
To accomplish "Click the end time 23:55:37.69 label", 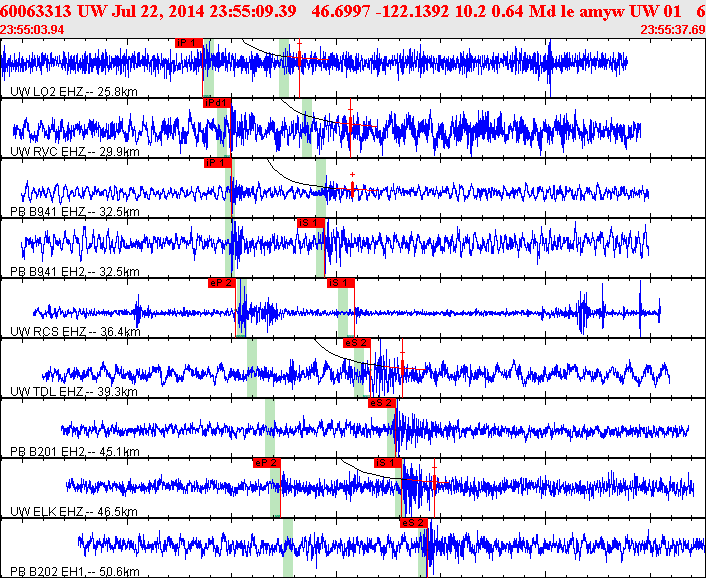I will [x=673, y=30].
